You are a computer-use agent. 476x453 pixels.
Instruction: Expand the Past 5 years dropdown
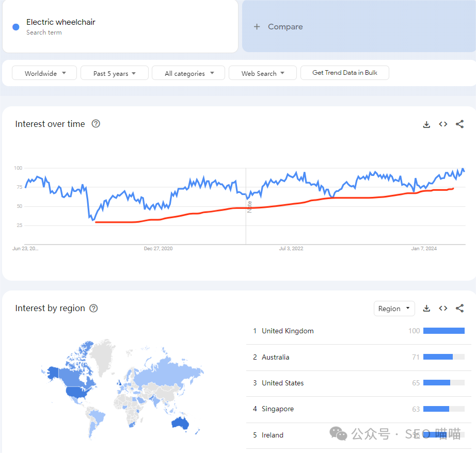[114, 73]
